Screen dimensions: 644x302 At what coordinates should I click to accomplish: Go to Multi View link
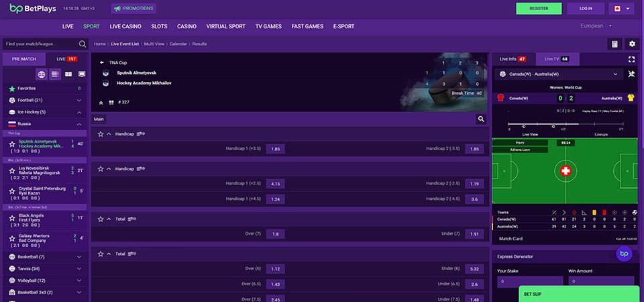click(154, 44)
